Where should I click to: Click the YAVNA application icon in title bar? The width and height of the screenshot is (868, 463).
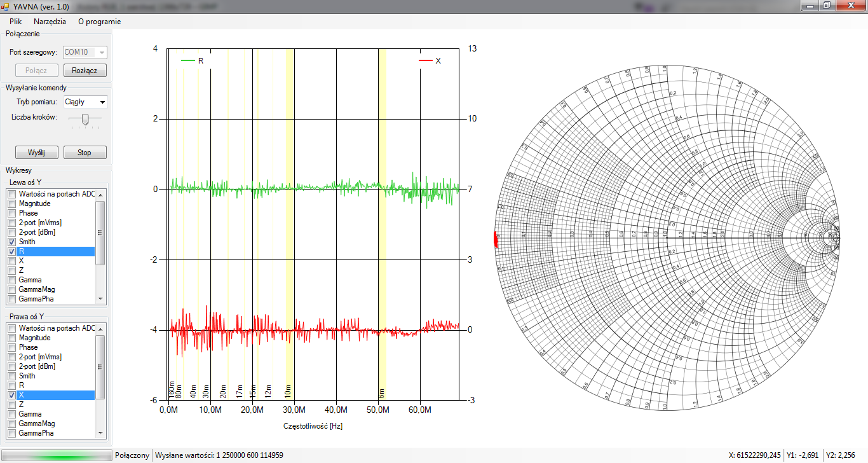6,6
